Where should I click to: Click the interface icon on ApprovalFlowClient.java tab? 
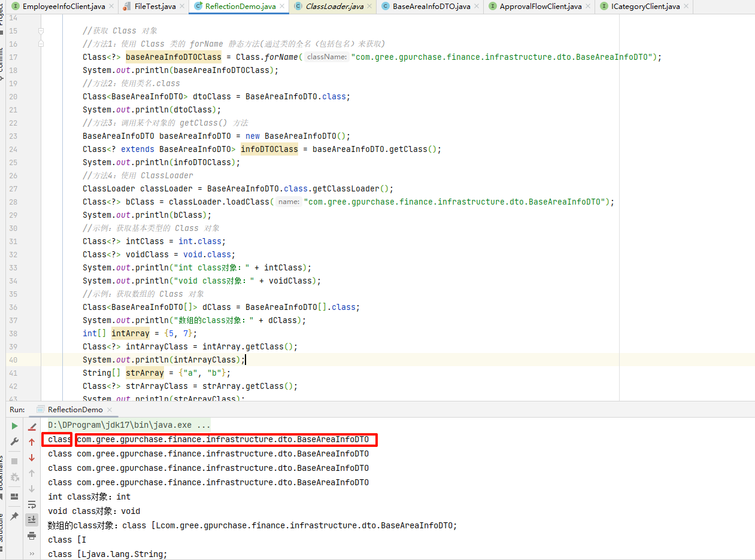pyautogui.click(x=493, y=7)
